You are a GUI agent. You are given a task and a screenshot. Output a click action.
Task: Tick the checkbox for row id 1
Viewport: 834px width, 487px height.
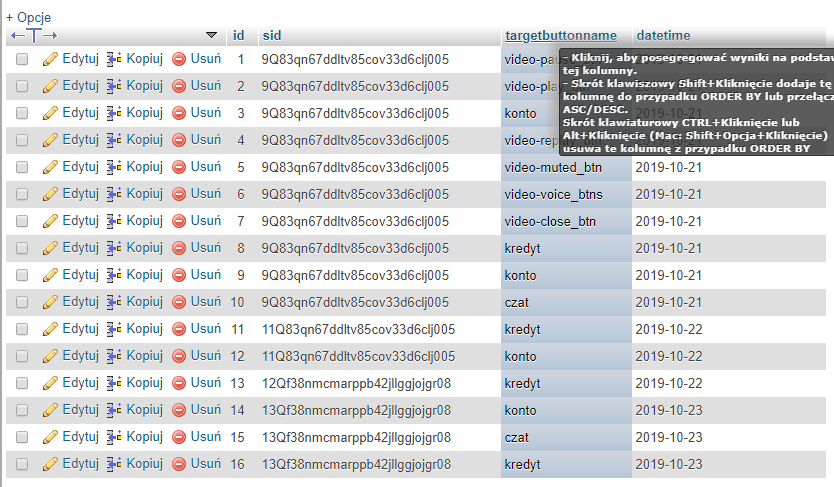pyautogui.click(x=22, y=59)
